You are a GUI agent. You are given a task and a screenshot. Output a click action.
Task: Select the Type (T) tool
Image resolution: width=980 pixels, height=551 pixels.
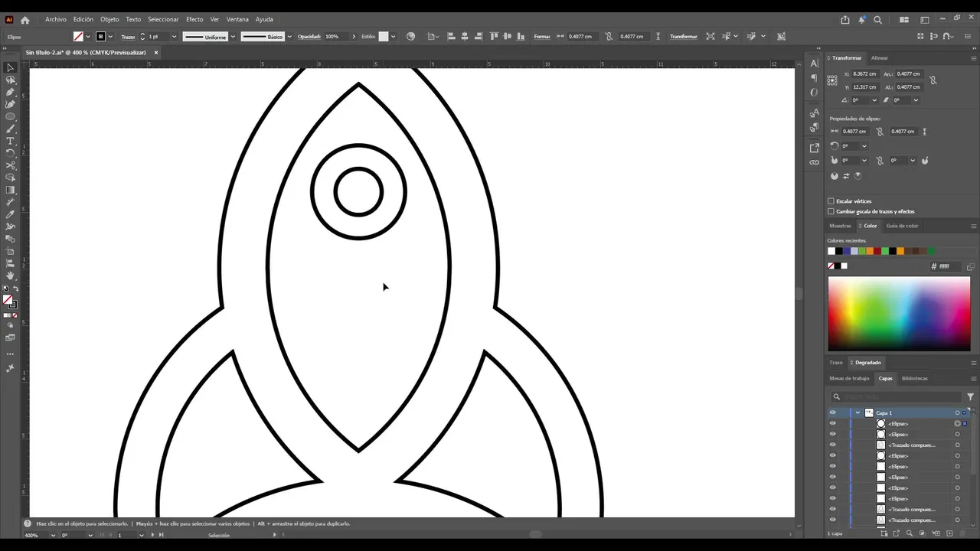click(10, 141)
